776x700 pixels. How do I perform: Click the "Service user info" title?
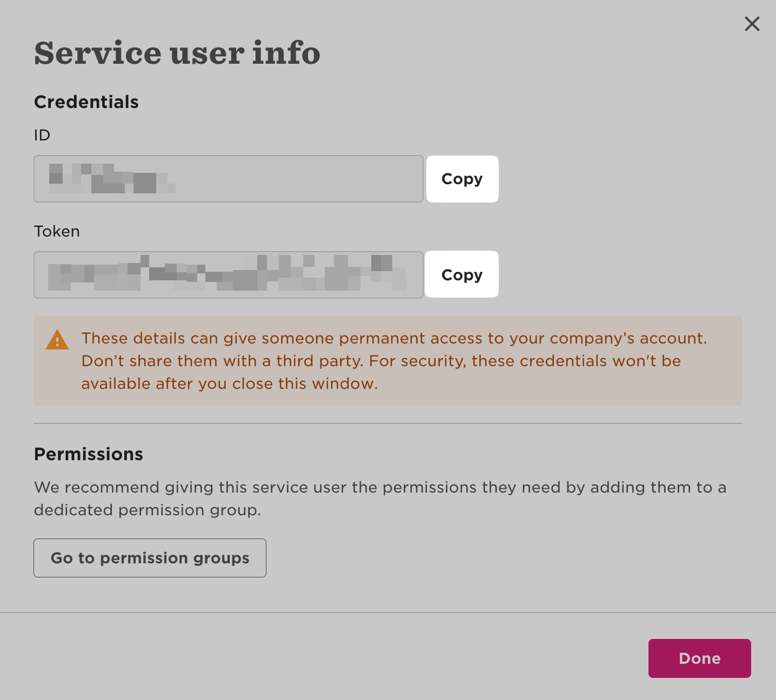177,53
